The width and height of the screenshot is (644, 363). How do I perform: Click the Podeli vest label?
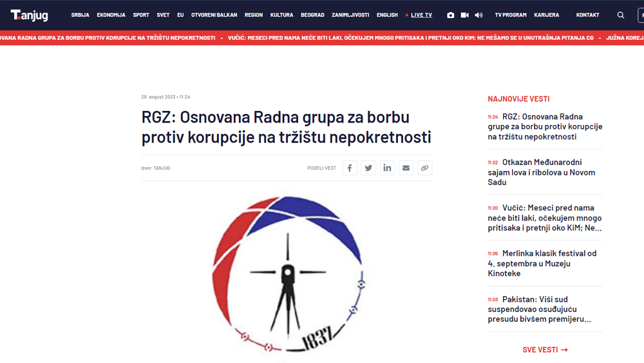click(x=321, y=168)
